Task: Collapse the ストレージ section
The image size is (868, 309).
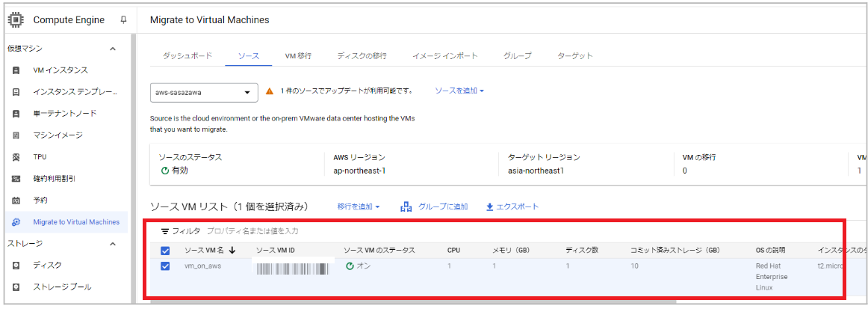Action: 112,244
